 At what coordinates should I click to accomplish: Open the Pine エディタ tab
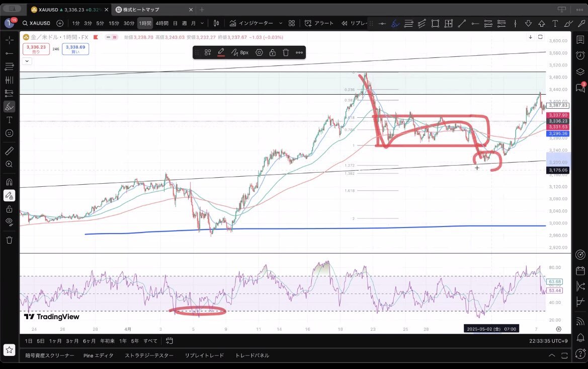click(x=98, y=355)
